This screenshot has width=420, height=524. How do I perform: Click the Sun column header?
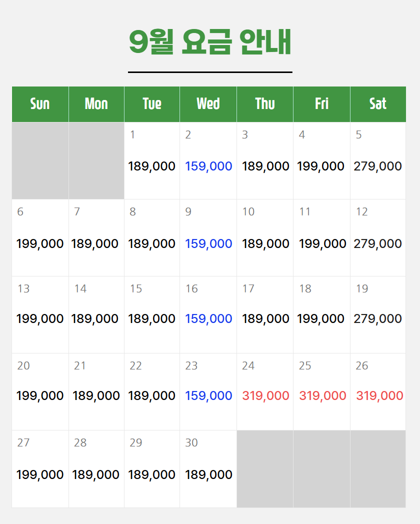[x=40, y=104]
